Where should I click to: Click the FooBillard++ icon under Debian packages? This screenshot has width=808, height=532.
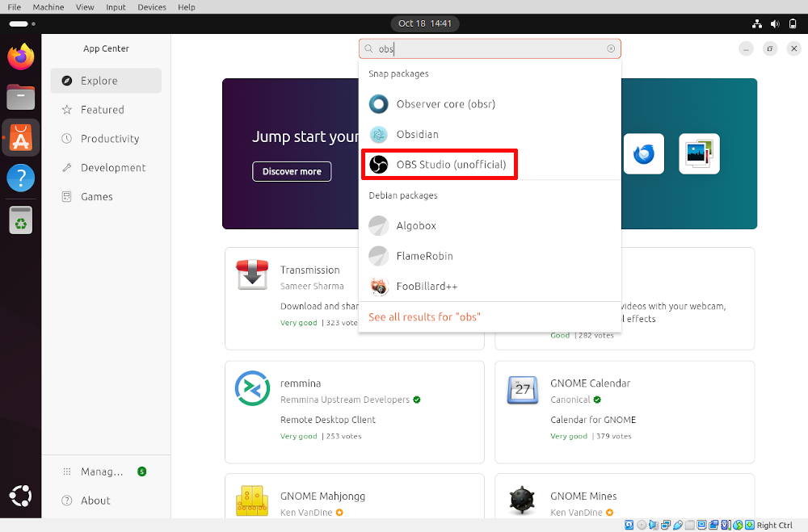tap(378, 286)
